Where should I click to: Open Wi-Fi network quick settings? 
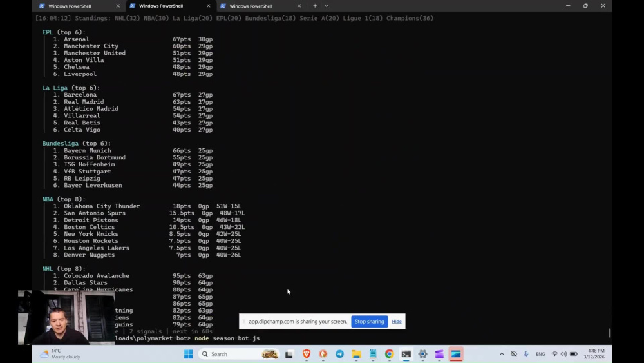click(x=554, y=354)
